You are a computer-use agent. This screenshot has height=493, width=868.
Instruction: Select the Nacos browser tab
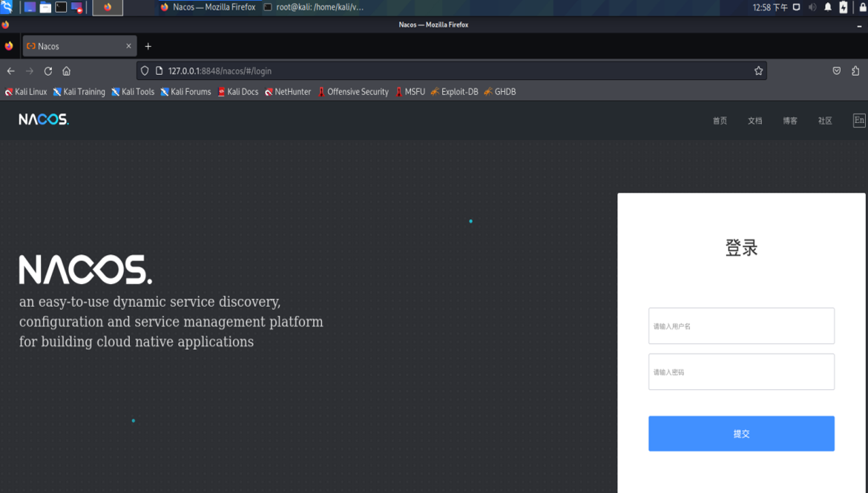79,46
